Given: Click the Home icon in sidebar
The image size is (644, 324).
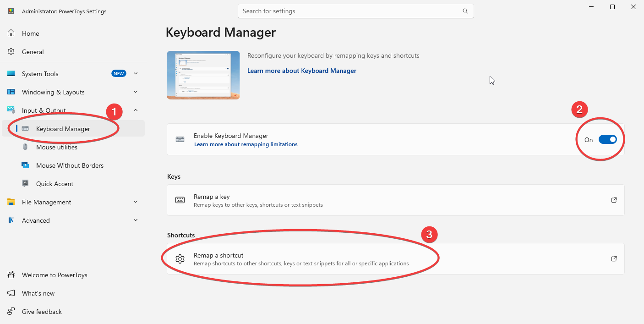Looking at the screenshot, I should [x=11, y=33].
